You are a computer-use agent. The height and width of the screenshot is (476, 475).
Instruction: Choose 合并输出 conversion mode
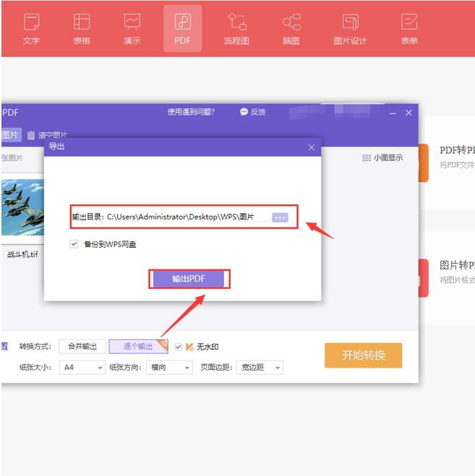point(82,347)
